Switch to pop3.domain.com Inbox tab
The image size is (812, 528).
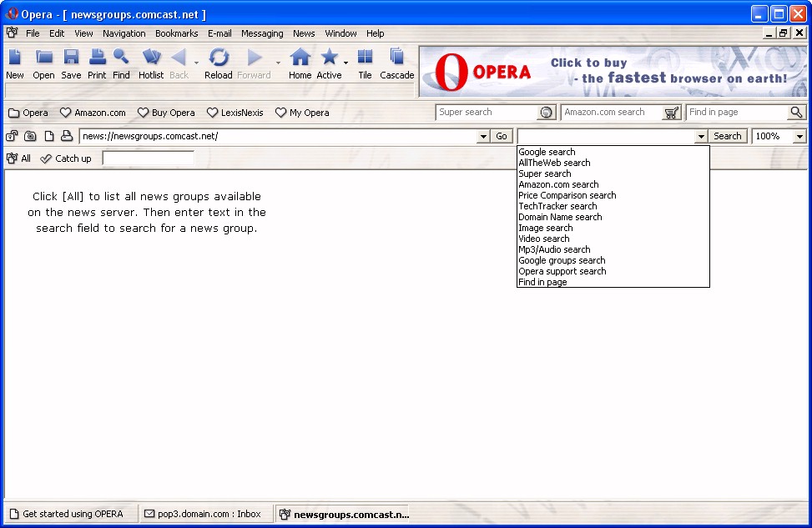click(x=203, y=514)
